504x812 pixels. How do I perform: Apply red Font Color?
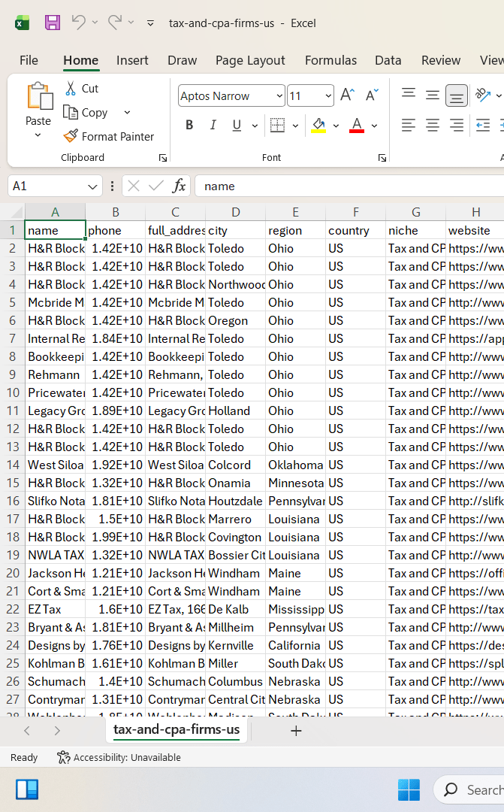click(x=357, y=125)
